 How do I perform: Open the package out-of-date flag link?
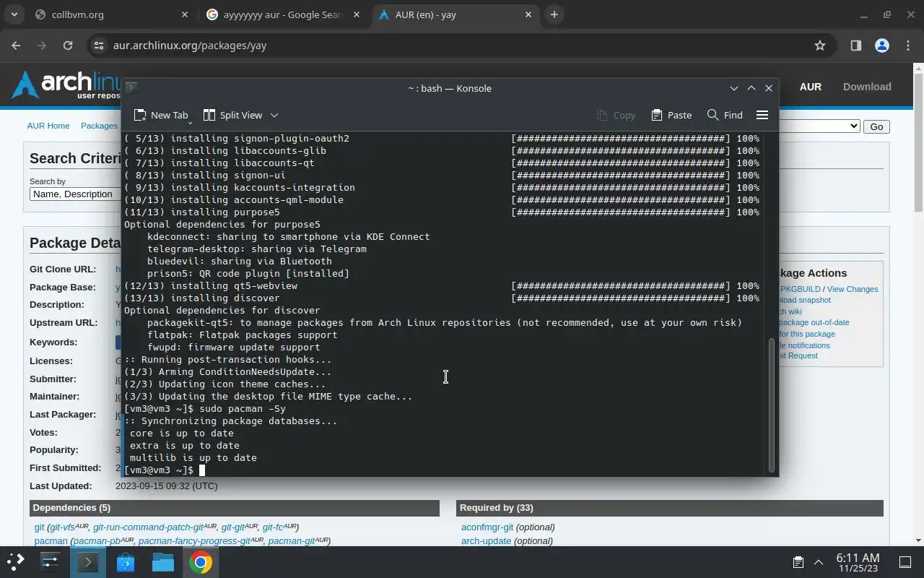814,322
